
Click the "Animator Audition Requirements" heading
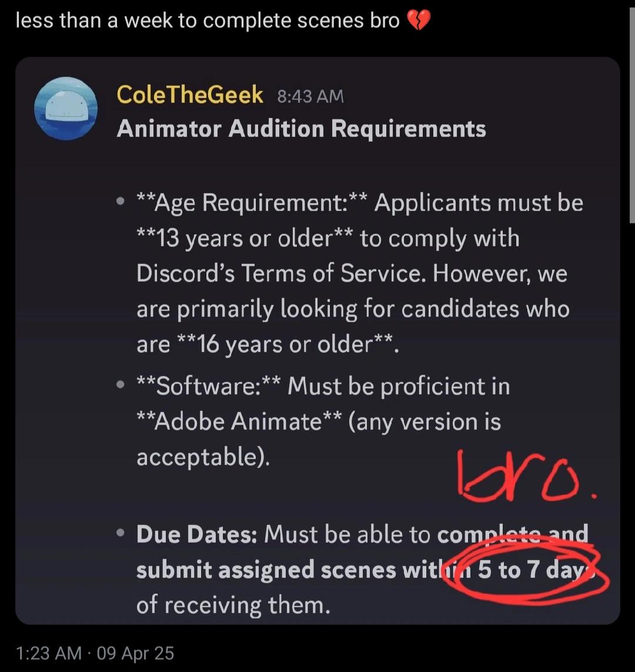click(x=301, y=129)
